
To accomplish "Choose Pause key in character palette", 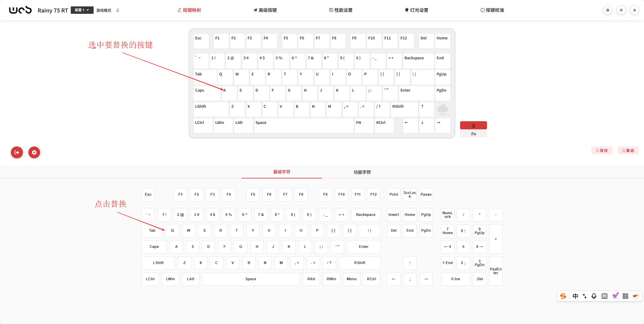I will click(x=426, y=194).
